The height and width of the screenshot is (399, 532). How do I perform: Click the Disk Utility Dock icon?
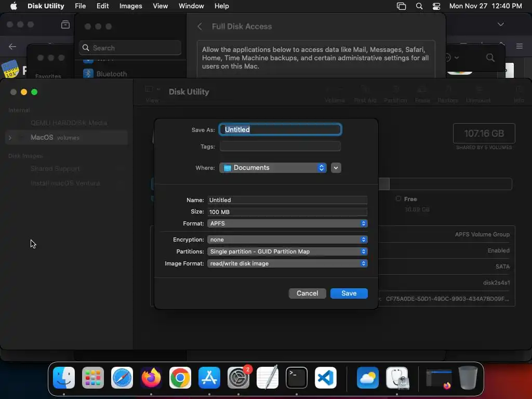(397, 378)
